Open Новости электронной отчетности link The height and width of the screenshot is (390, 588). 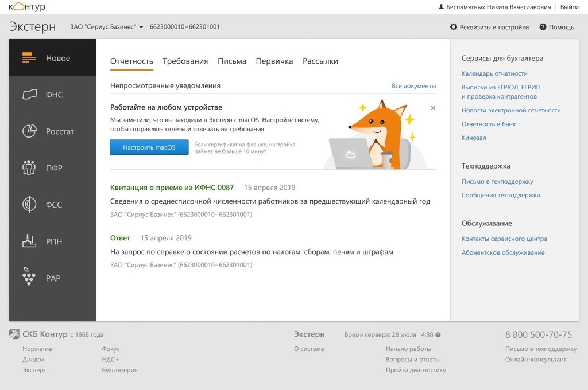[x=511, y=110]
